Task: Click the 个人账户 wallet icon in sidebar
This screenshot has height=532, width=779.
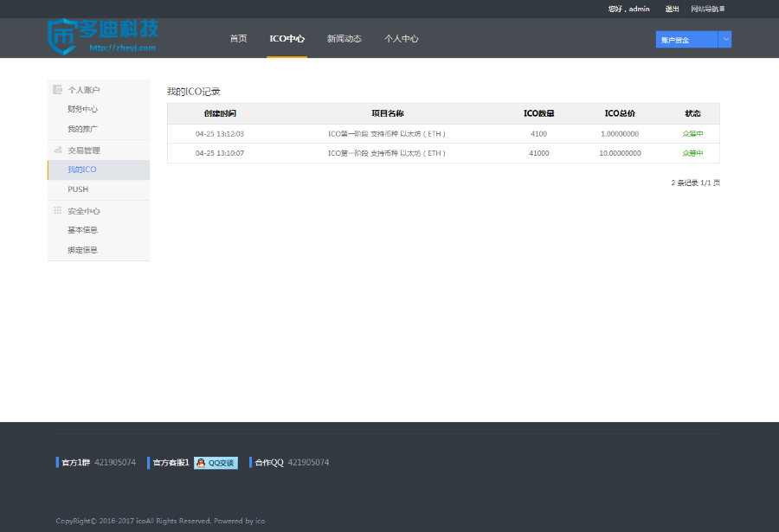Action: coord(58,89)
